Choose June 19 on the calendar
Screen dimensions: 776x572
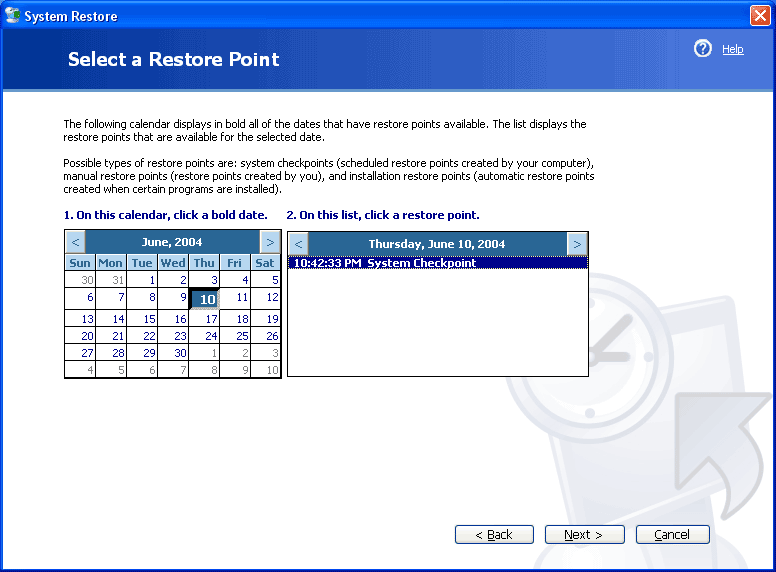pyautogui.click(x=266, y=319)
